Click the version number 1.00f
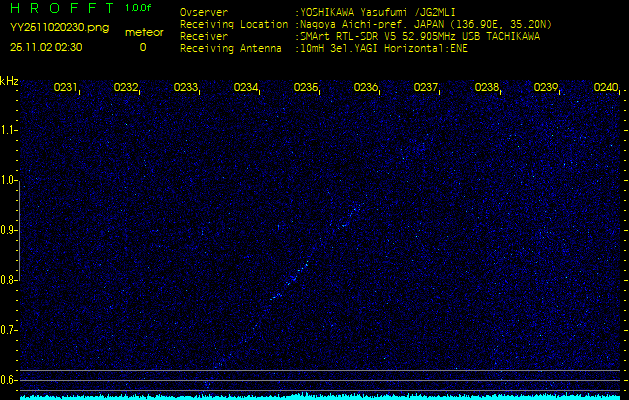629x400 pixels. (138, 9)
